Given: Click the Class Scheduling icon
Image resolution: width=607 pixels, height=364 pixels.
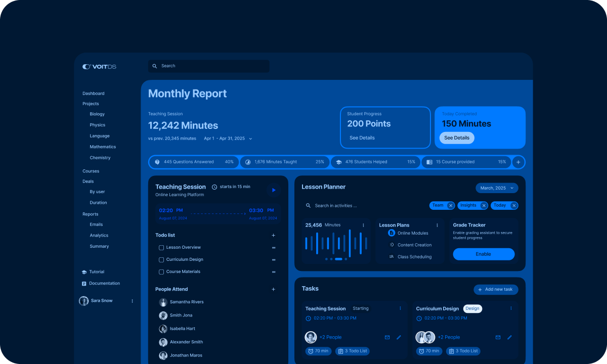Looking at the screenshot, I should (392, 257).
